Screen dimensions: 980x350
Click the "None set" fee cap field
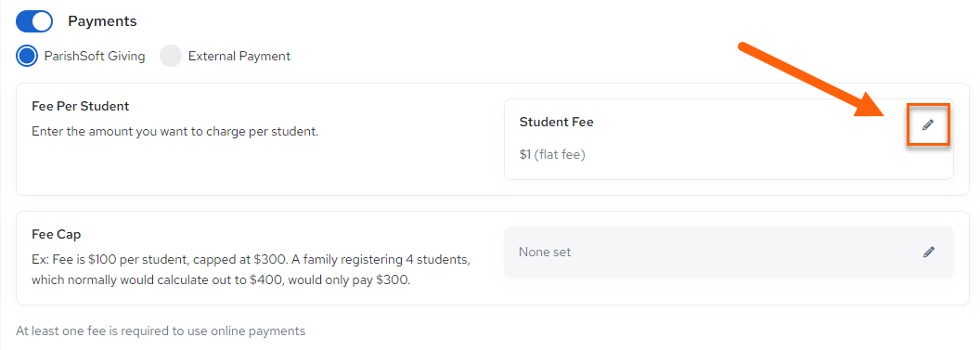click(x=729, y=252)
